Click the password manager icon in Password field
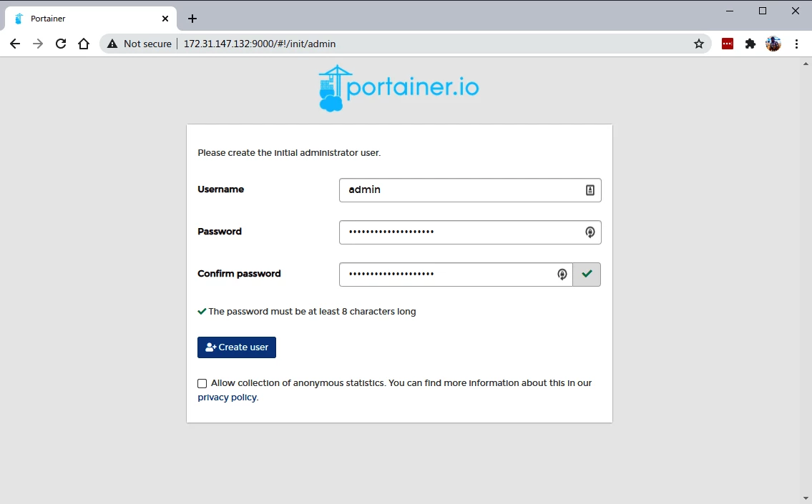The width and height of the screenshot is (812, 504). tap(590, 232)
